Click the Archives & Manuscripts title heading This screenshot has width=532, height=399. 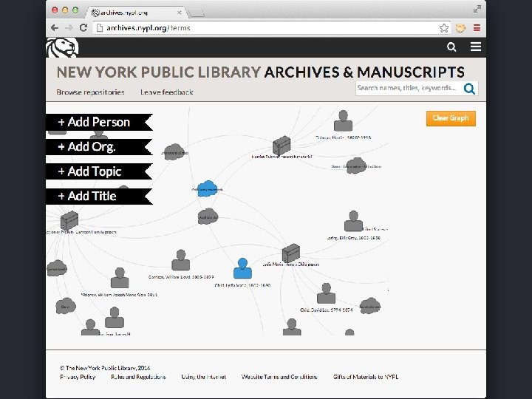364,72
